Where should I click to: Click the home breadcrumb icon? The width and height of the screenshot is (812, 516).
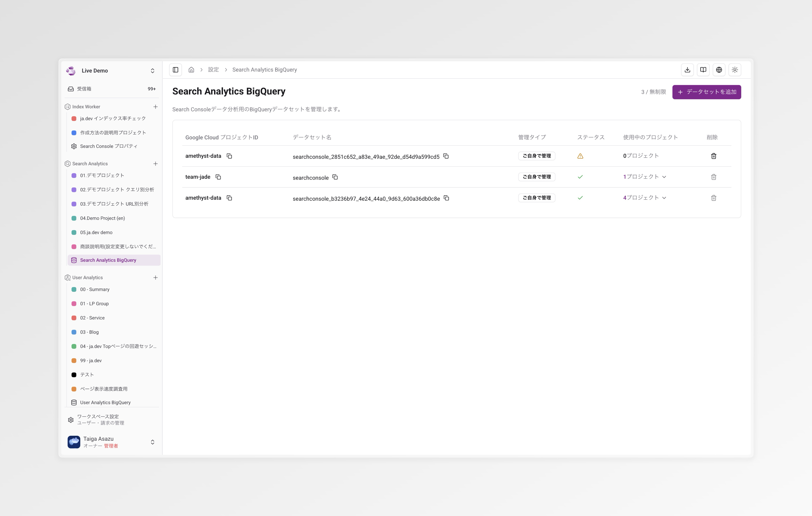[x=191, y=70]
